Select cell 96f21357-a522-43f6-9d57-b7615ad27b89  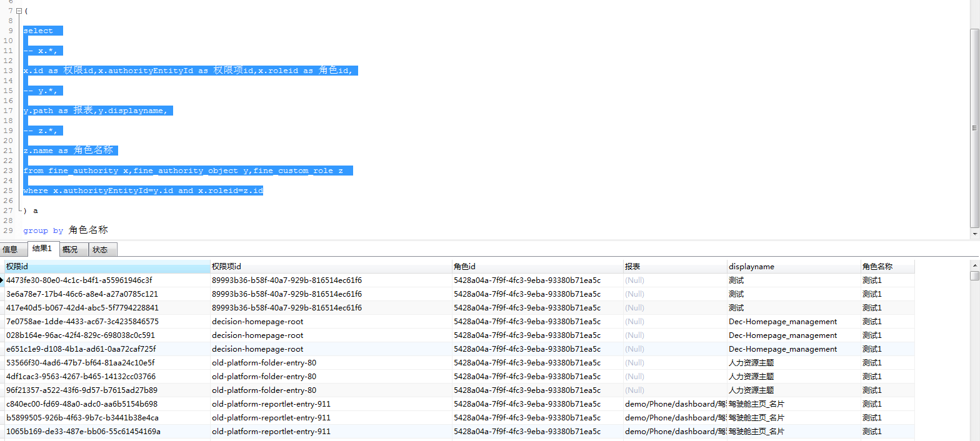point(107,390)
